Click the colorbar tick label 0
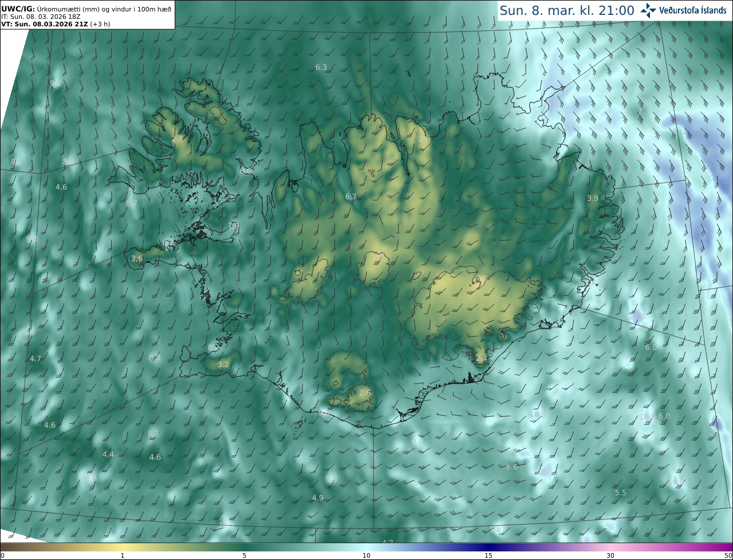The height and width of the screenshot is (560, 733). pos(2,556)
